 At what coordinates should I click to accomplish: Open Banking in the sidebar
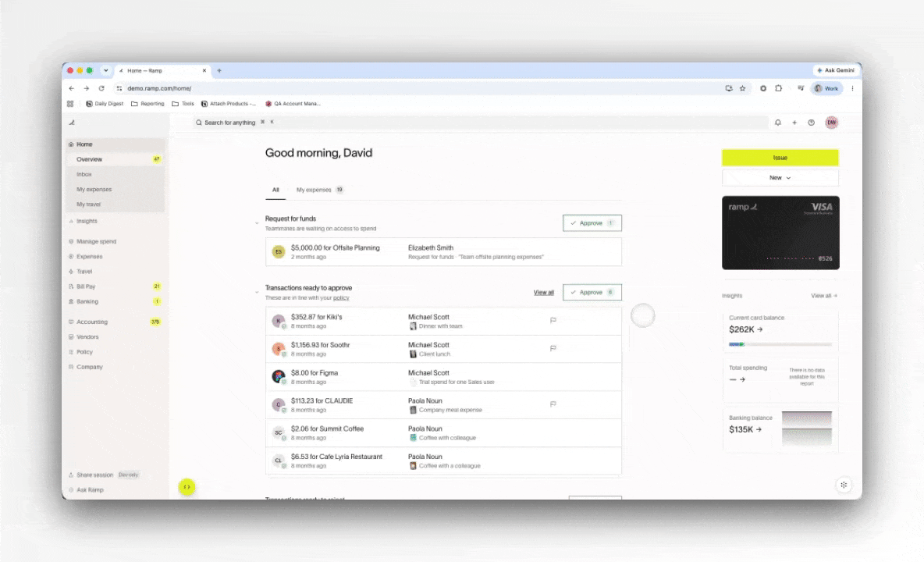115,301
